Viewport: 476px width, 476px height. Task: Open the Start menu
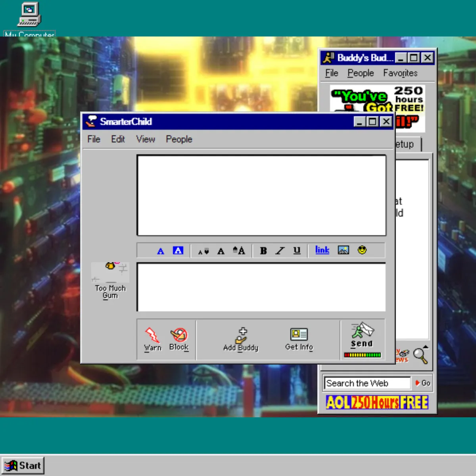pos(23,466)
